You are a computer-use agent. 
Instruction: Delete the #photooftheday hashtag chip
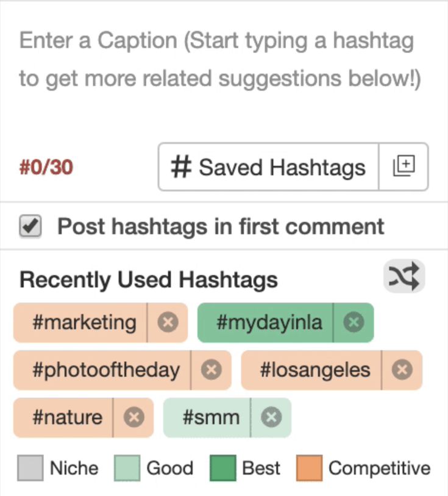[x=212, y=370]
